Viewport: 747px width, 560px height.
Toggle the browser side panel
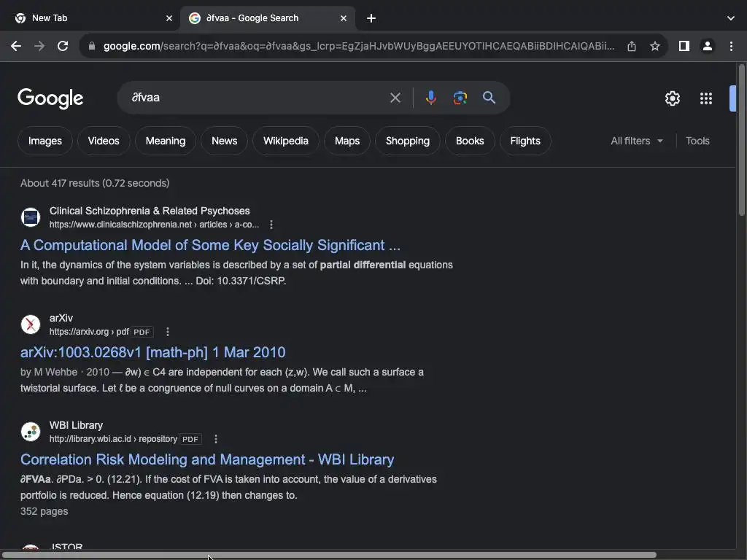click(684, 46)
